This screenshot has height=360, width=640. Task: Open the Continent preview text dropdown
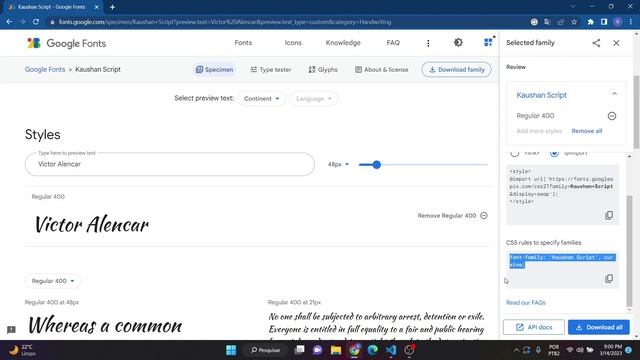(x=261, y=98)
